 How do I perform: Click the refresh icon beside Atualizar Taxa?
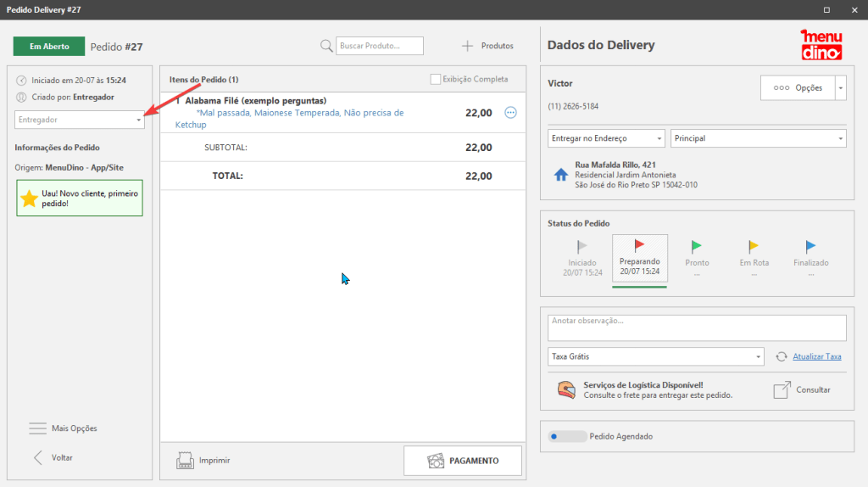coord(781,357)
